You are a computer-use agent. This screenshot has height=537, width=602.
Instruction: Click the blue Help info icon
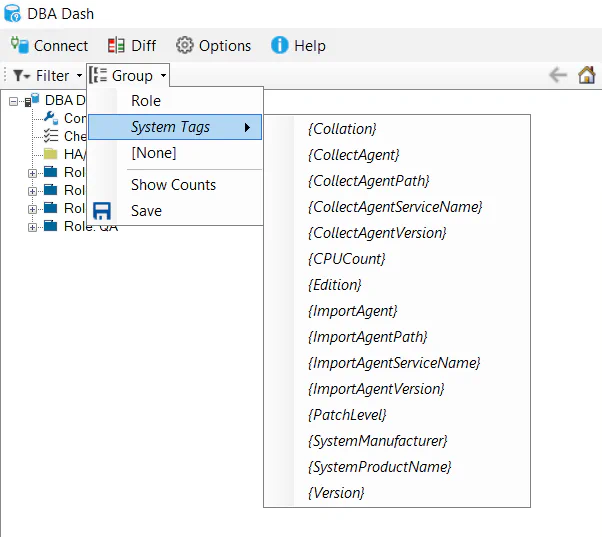tap(280, 46)
